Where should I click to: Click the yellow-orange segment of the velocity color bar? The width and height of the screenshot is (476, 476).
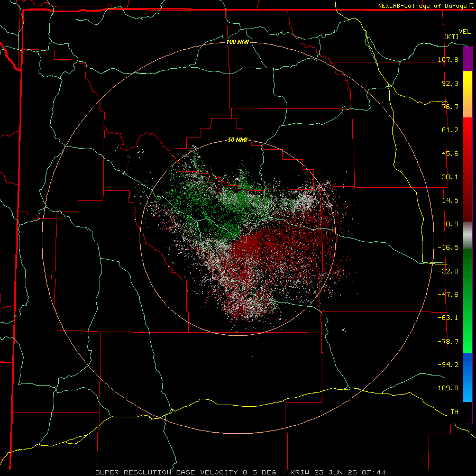click(467, 94)
